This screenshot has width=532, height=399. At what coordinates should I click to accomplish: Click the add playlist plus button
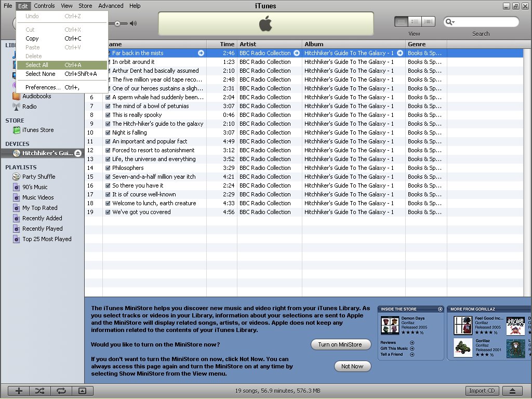point(19,391)
